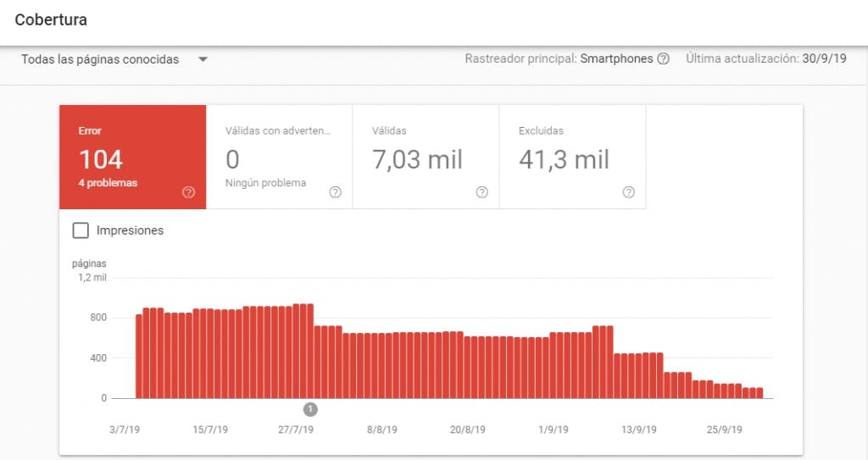Screen dimensions: 868x460
Task: Click help icon in Válidas con advertencias card
Action: click(335, 192)
